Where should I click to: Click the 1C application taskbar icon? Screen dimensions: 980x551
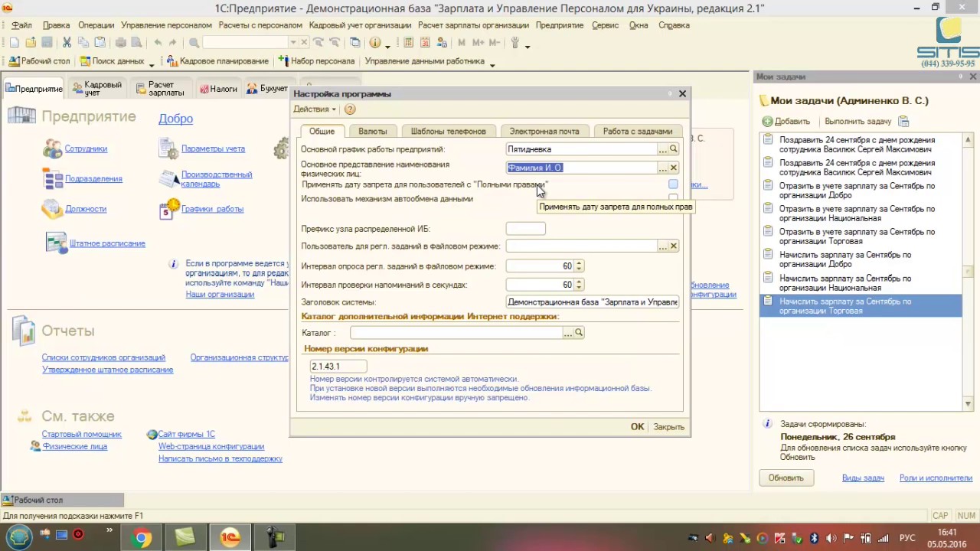pos(230,537)
